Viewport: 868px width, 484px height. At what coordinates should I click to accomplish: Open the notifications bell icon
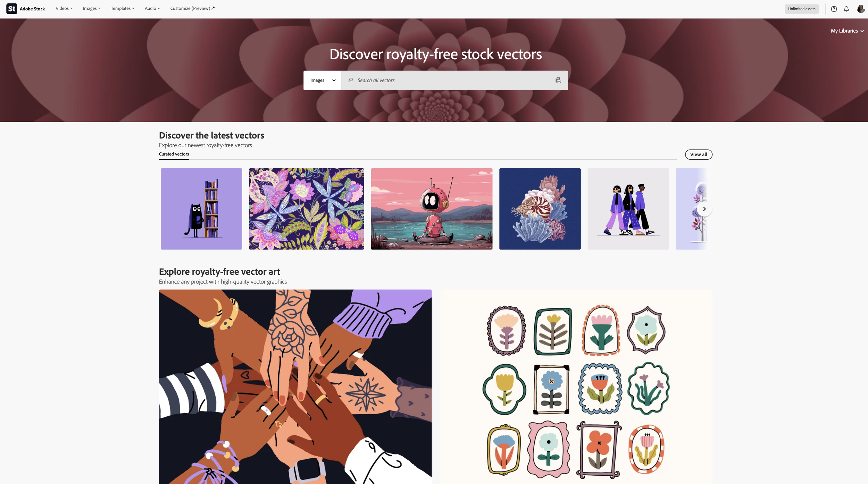coord(846,9)
